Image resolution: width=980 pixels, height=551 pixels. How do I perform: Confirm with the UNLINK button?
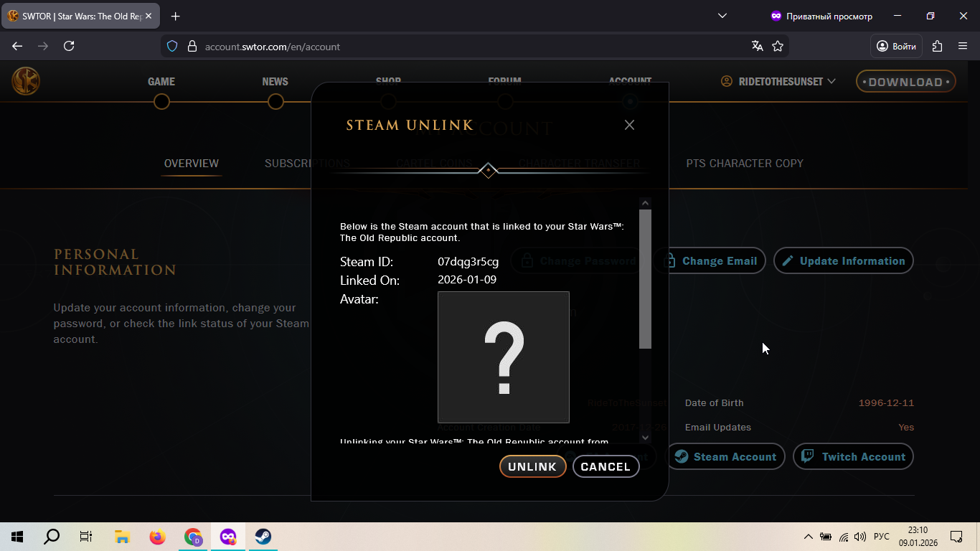532,466
